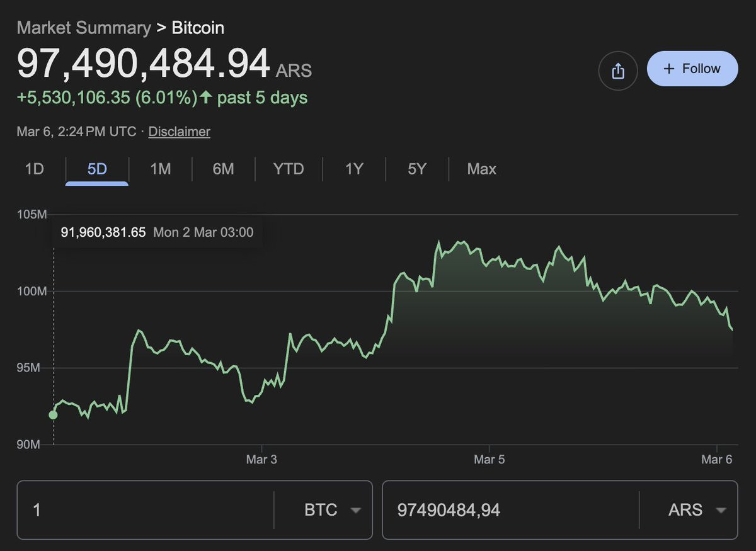Viewport: 756px width, 551px height.
Task: Open the Disclaimer link
Action: [x=179, y=132]
